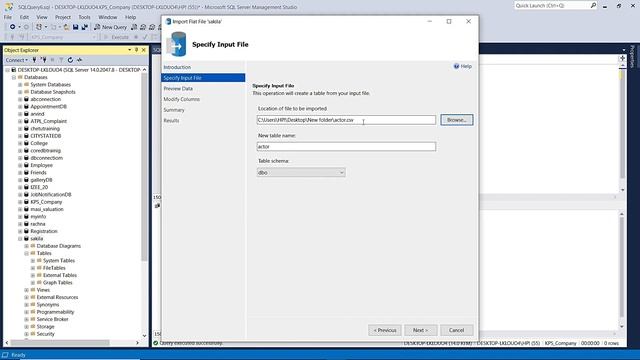Open the Edit menu
The image size is (640, 360).
pyautogui.click(x=24, y=17)
